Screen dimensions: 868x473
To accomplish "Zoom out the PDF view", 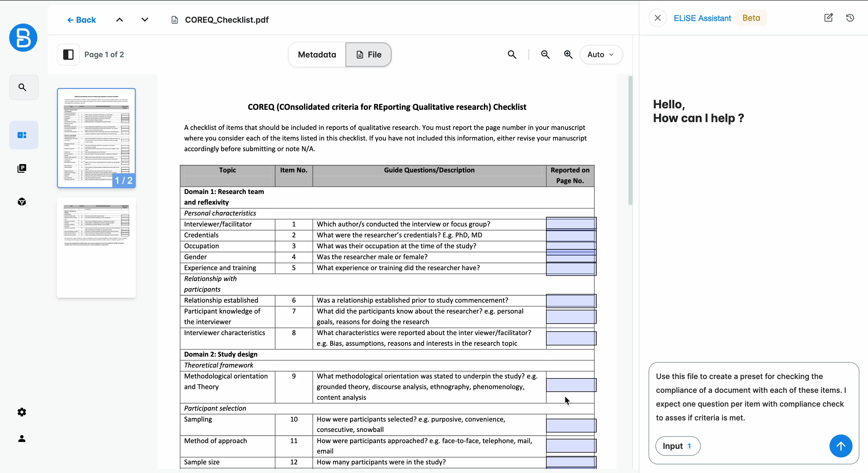I will click(545, 55).
